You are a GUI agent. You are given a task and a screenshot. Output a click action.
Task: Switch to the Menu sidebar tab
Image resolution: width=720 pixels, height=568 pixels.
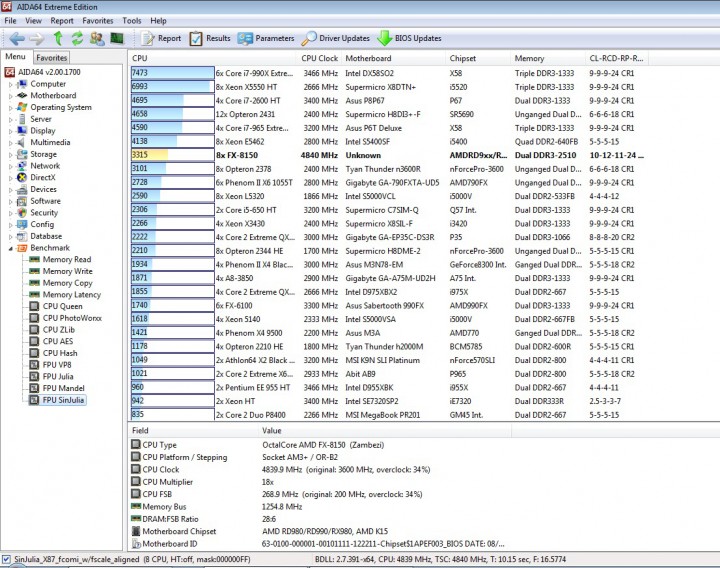tap(16, 56)
